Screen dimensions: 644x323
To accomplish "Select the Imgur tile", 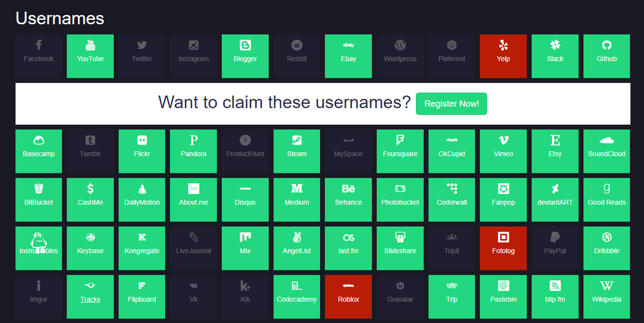I will coord(39,297).
